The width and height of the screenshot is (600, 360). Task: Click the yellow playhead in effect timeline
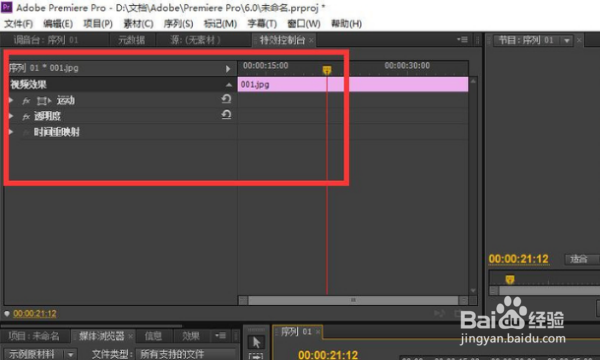tap(327, 70)
